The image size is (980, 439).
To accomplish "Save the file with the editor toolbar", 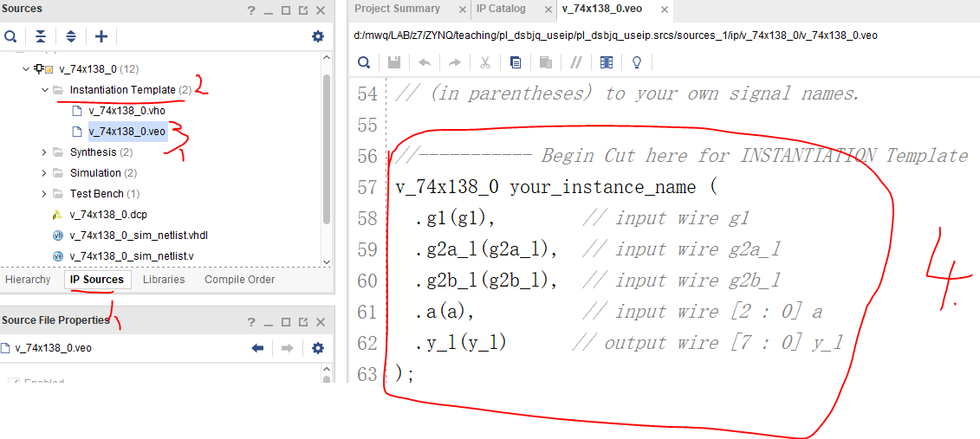I will 394,61.
